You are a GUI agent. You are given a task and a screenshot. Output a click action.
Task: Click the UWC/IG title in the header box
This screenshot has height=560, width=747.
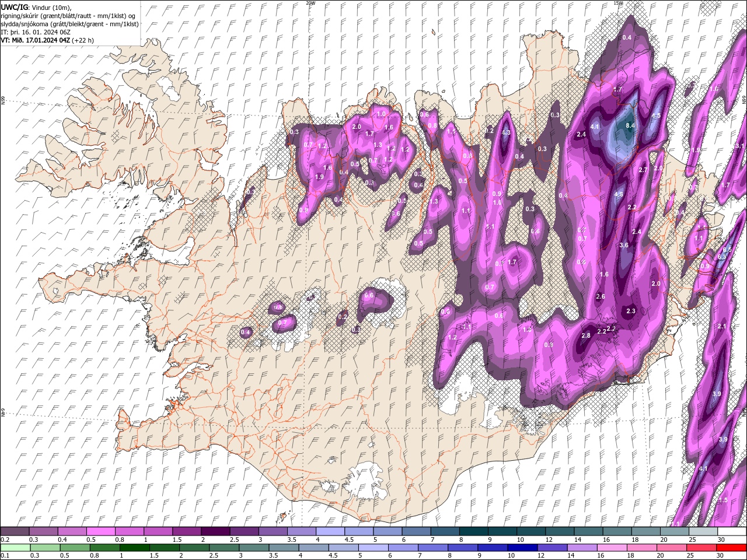pos(14,6)
